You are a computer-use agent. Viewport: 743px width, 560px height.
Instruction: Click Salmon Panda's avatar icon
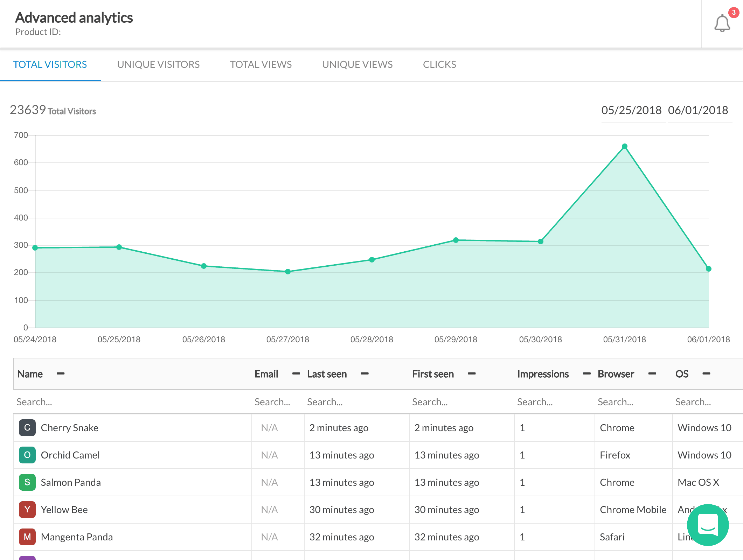[x=27, y=482]
